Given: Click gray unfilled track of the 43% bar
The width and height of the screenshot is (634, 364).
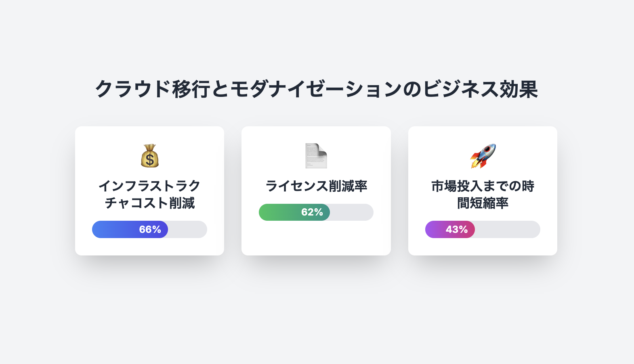Looking at the screenshot, I should click(507, 229).
